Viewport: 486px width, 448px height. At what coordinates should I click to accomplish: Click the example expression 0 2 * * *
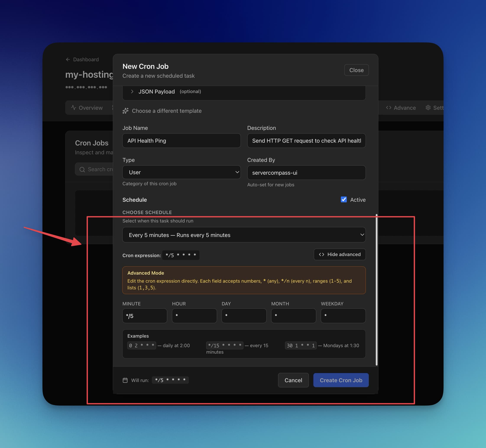(142, 345)
